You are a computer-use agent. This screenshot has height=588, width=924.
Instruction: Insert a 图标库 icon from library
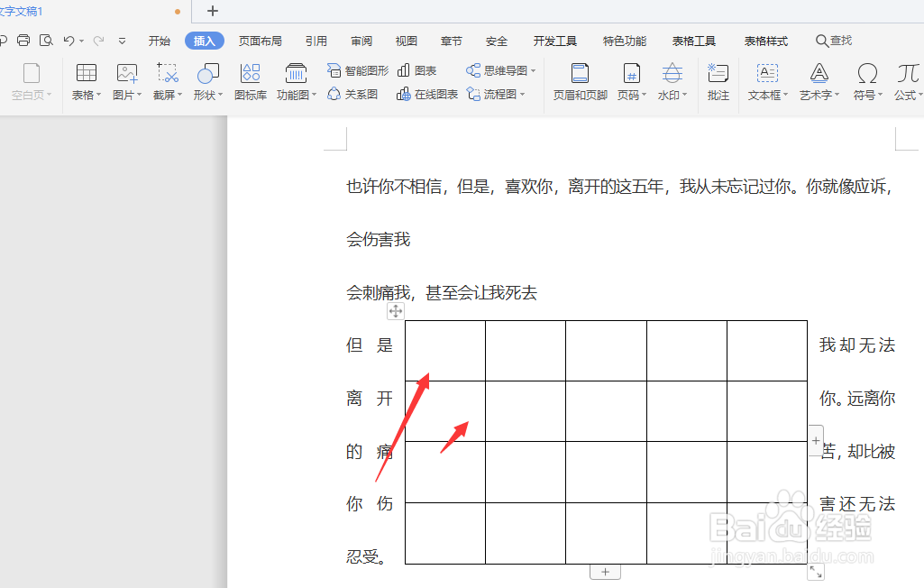250,81
